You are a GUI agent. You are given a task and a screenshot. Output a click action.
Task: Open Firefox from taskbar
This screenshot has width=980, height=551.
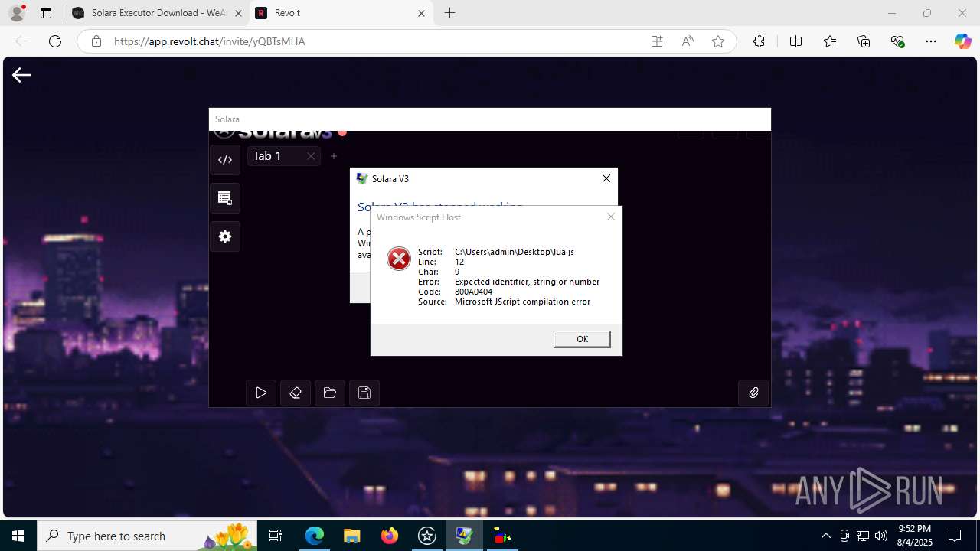pyautogui.click(x=390, y=536)
